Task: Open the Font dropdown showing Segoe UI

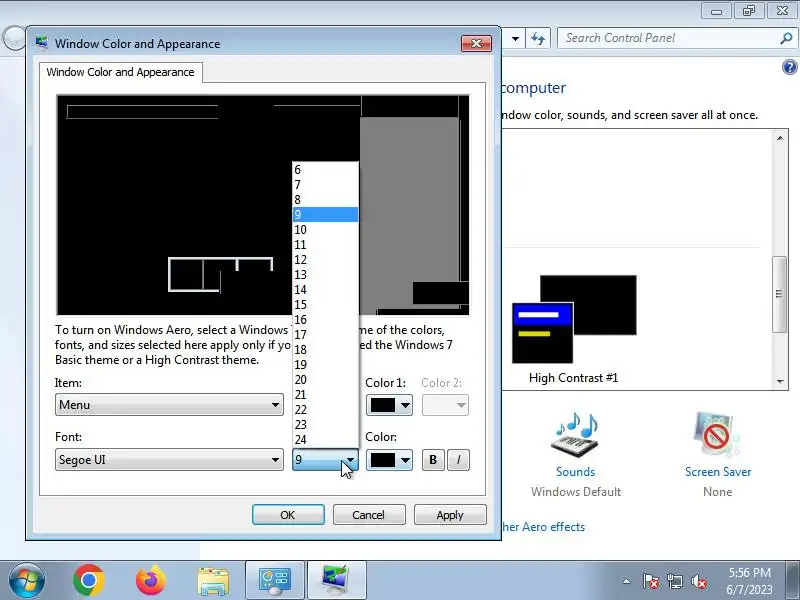Action: coord(169,460)
